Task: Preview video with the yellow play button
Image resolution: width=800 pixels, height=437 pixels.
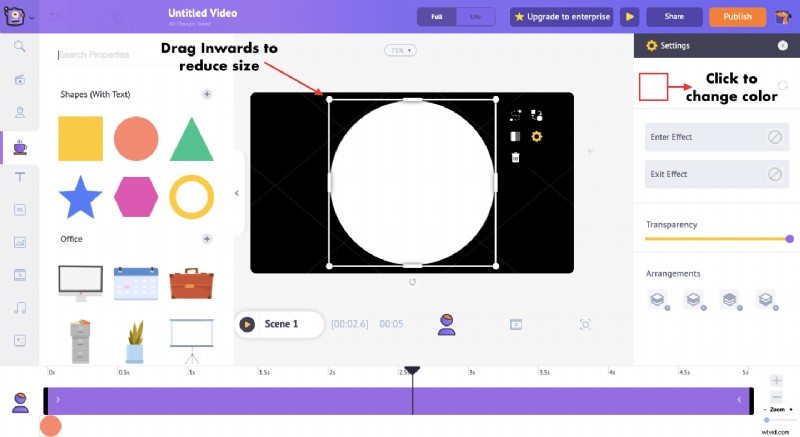Action: [x=630, y=17]
